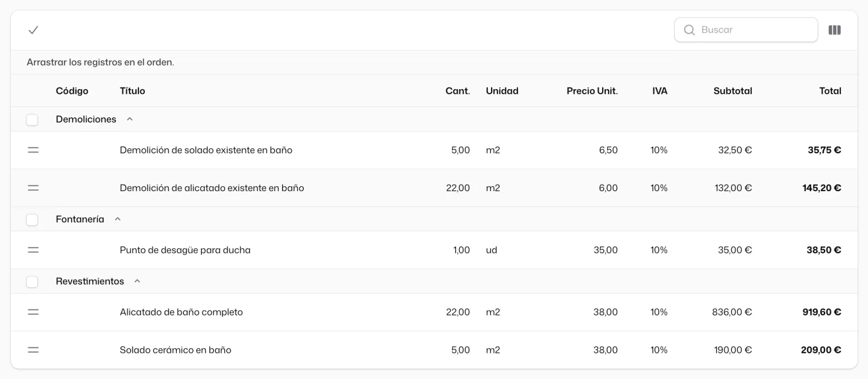
Task: Click the Subtotal column header
Action: click(x=732, y=91)
